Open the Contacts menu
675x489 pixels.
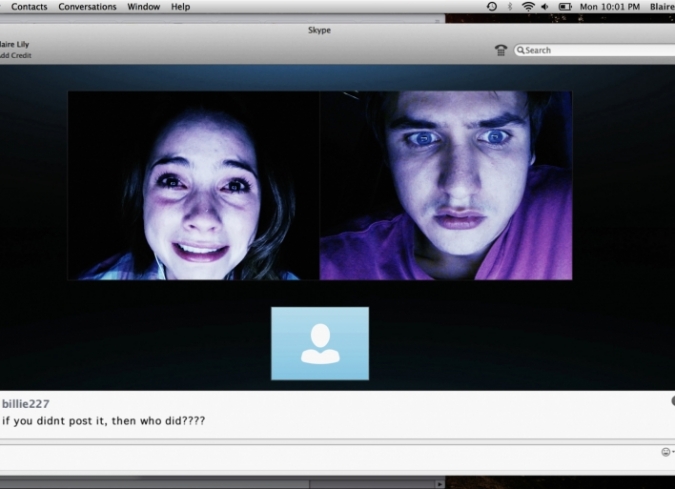pyautogui.click(x=29, y=7)
